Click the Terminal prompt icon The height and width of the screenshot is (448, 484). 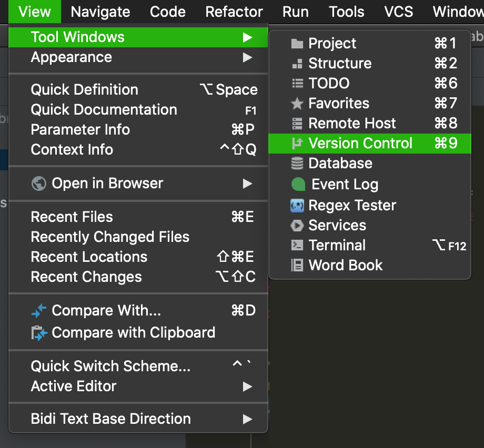297,246
